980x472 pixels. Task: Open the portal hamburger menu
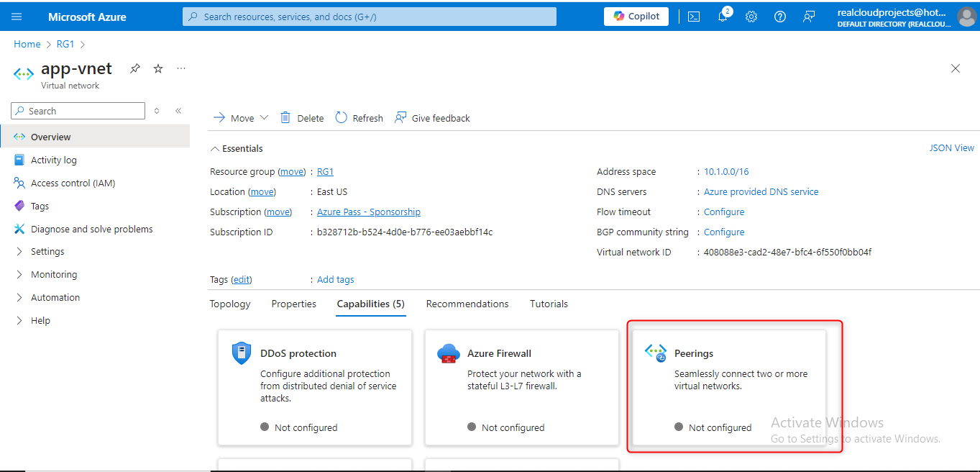[17, 17]
